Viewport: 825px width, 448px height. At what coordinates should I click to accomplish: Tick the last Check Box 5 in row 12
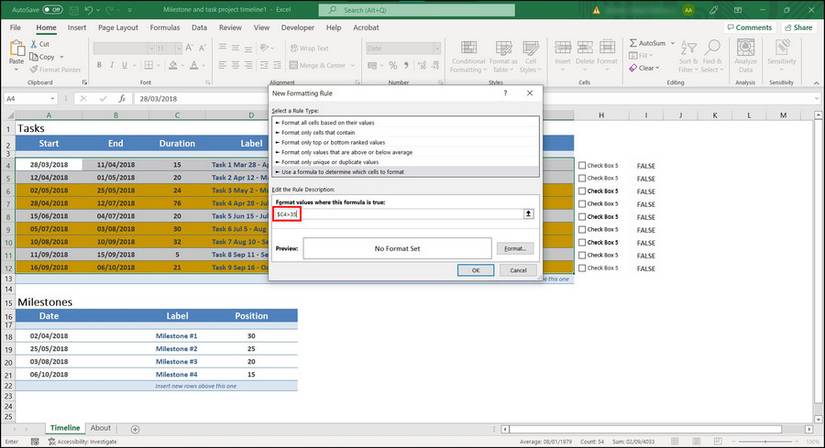(x=582, y=268)
